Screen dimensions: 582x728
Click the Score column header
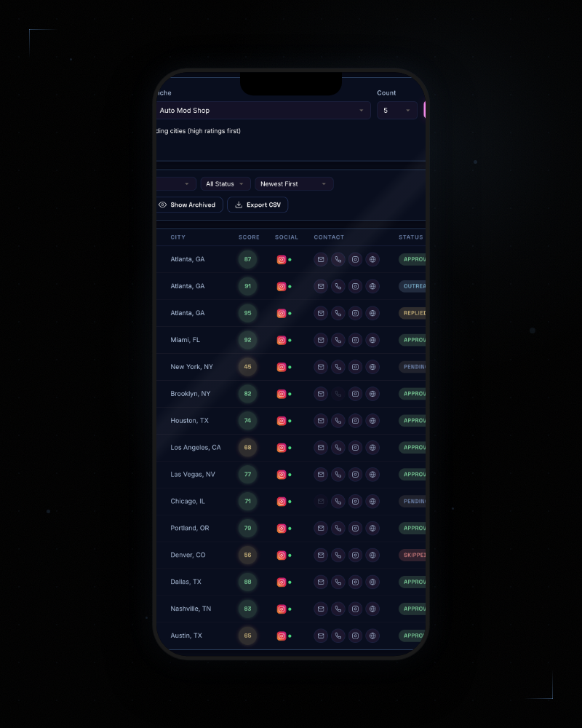[x=248, y=237]
